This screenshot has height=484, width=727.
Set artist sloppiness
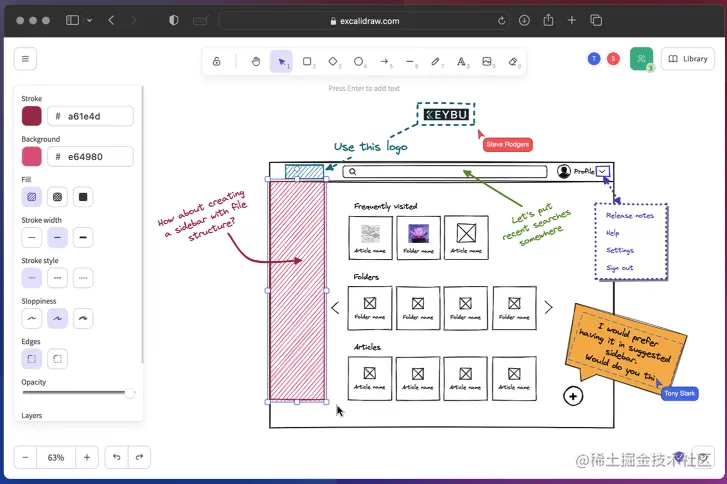click(57, 318)
